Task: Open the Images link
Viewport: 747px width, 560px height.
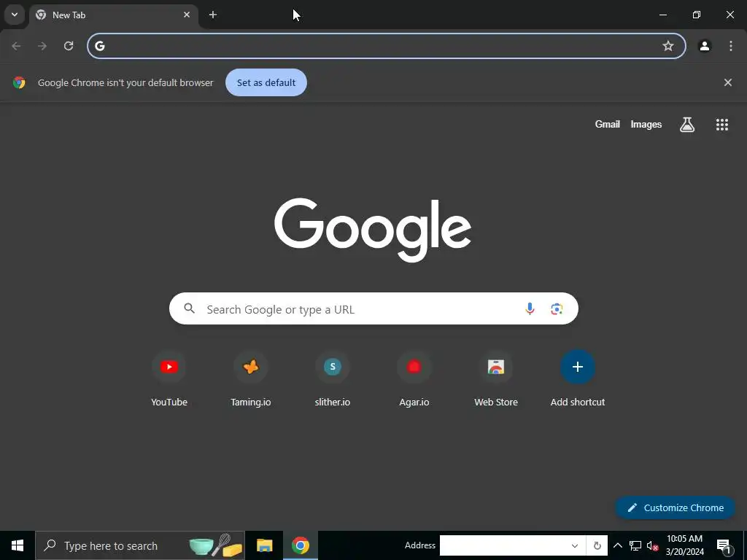Action: coord(646,124)
